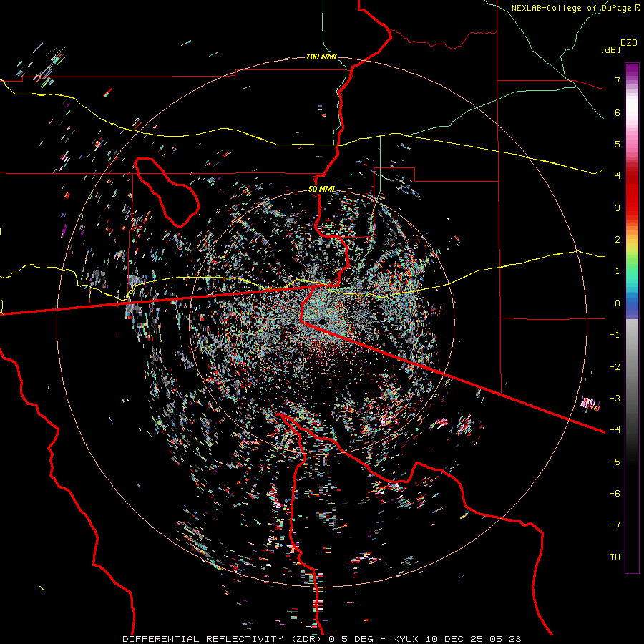
Task: Click the "0" tick on the color scale
Action: pyautogui.click(x=618, y=303)
